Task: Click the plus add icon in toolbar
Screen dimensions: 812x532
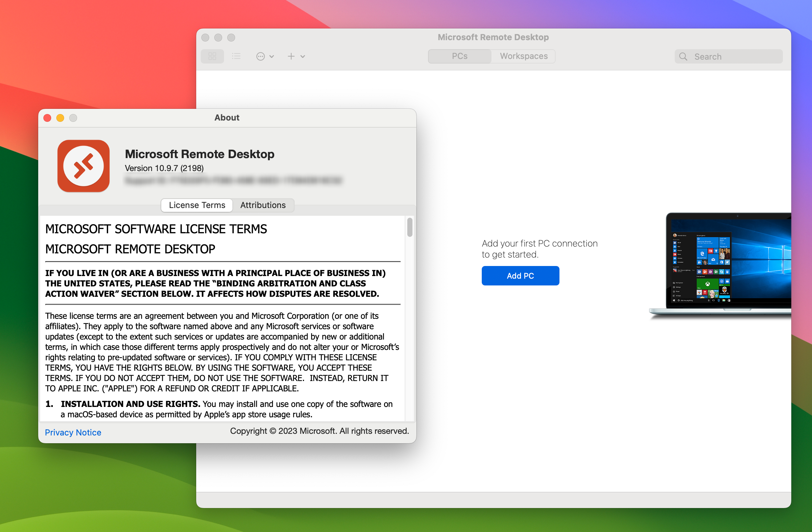Action: [291, 56]
